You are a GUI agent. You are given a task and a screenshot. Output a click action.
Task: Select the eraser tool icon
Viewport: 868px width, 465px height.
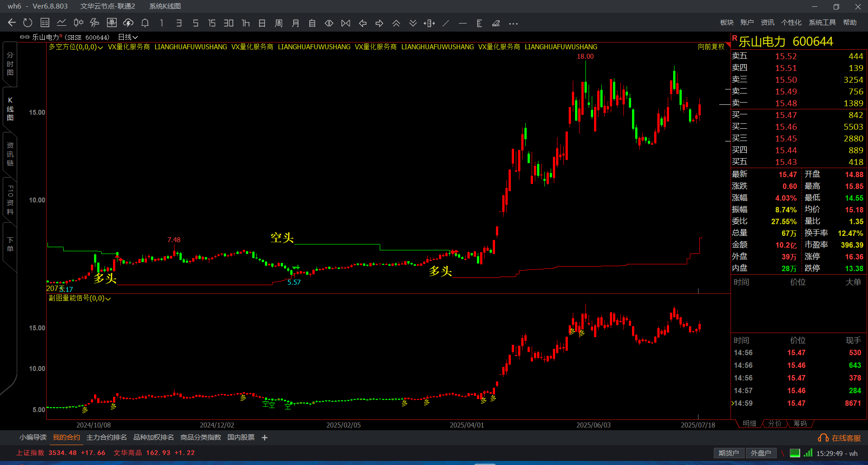pos(496,23)
